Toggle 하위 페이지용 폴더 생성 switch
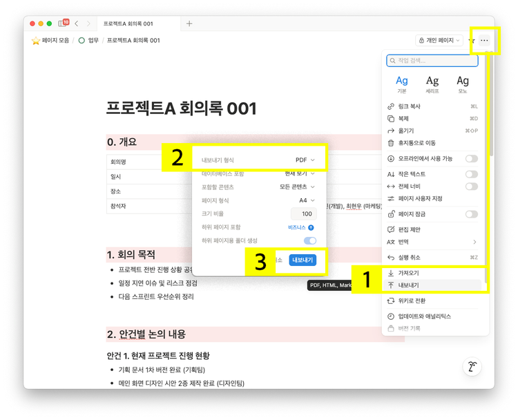The height and width of the screenshot is (420, 518). (310, 240)
